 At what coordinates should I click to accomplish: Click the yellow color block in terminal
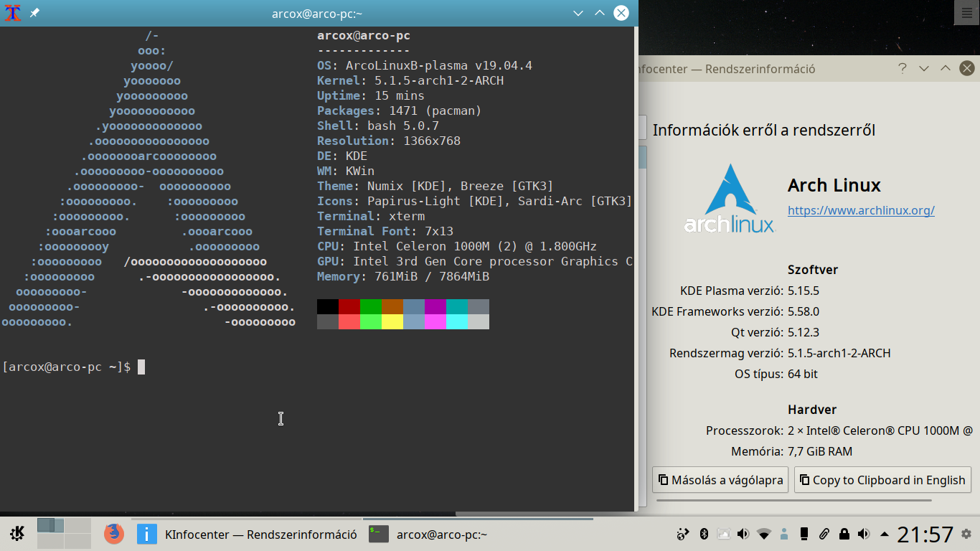tap(392, 321)
